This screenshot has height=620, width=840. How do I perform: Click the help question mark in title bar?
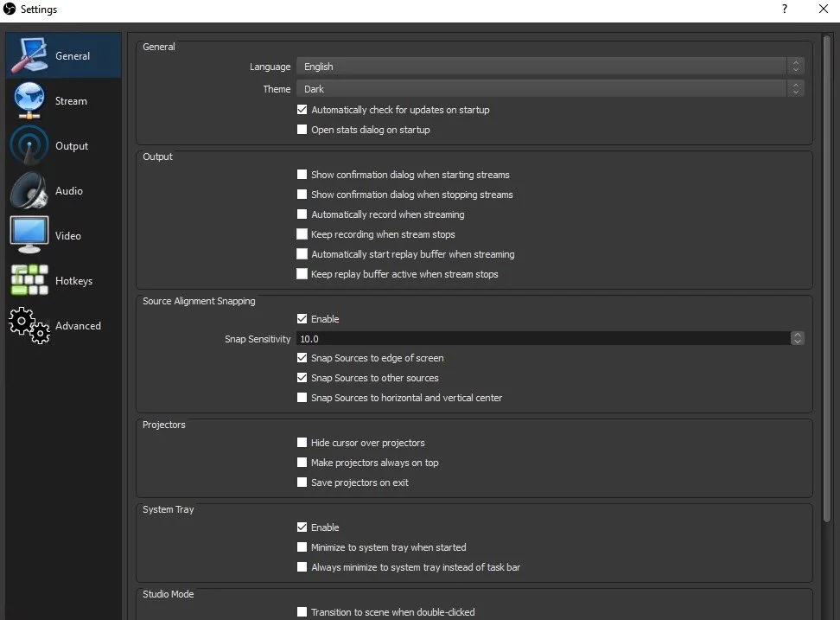[x=785, y=10]
